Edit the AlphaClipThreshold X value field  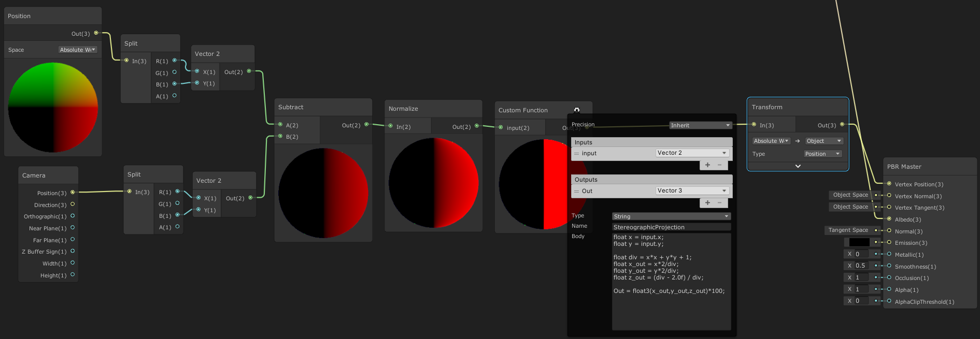click(862, 301)
